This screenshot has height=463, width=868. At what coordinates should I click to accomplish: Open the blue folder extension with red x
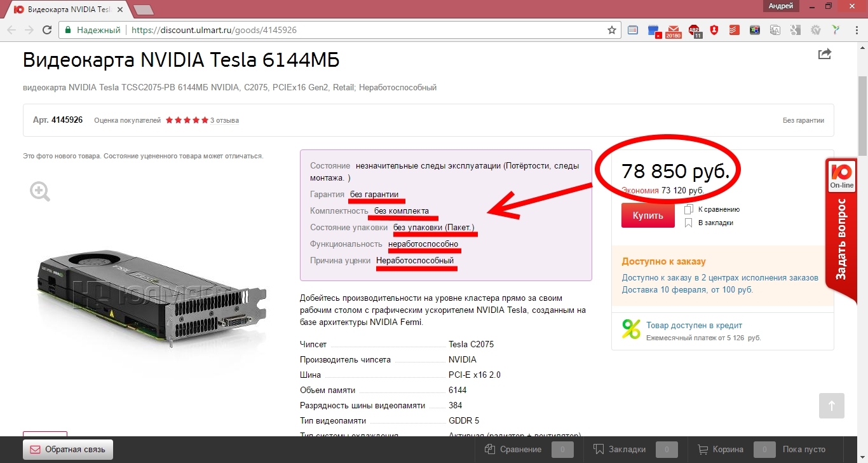pos(653,30)
